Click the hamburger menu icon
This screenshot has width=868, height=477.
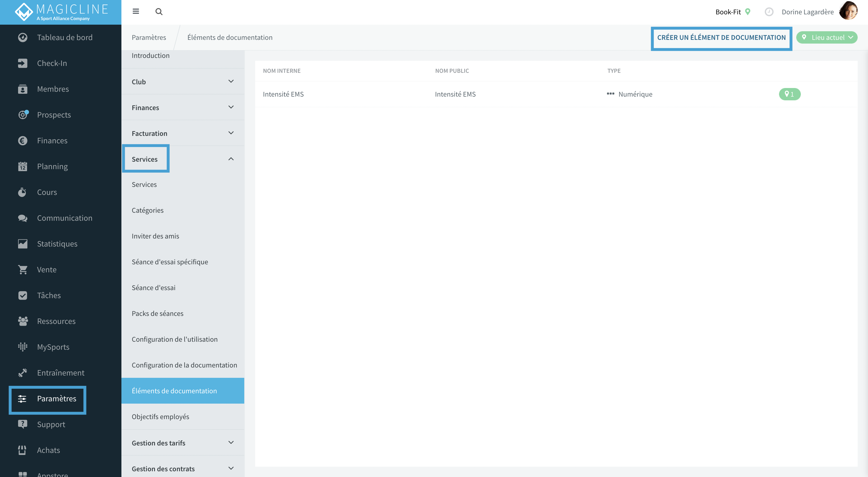tap(136, 11)
